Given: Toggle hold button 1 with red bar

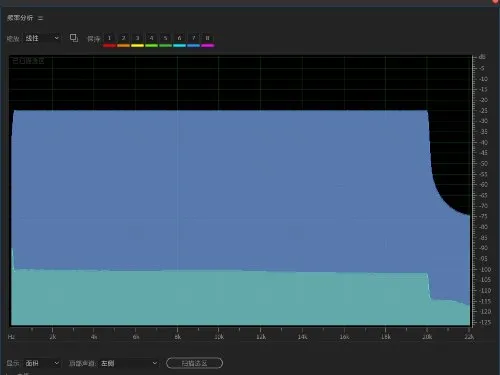Looking at the screenshot, I should (x=109, y=38).
